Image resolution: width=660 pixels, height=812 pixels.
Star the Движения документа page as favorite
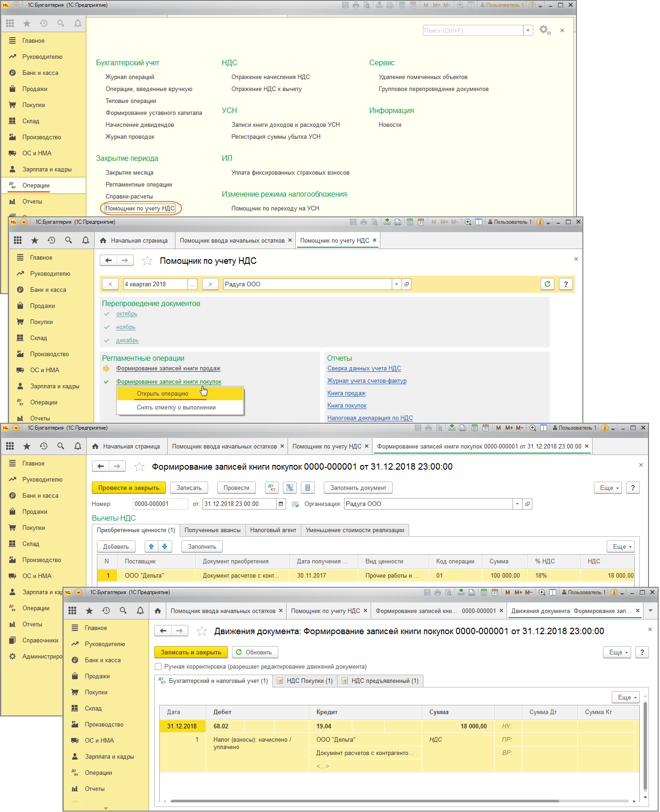[202, 631]
